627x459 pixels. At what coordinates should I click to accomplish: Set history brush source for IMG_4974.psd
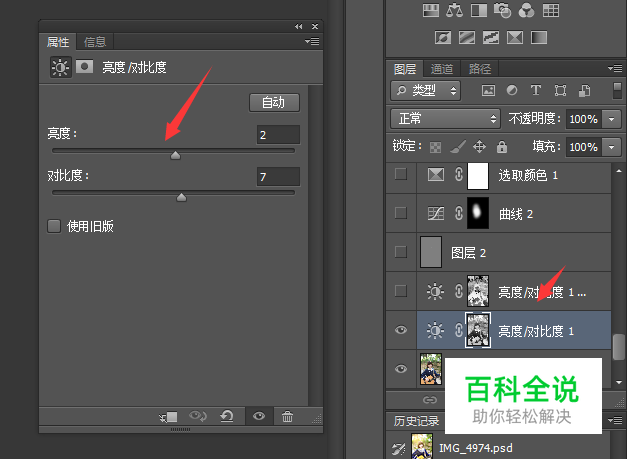pyautogui.click(x=399, y=449)
